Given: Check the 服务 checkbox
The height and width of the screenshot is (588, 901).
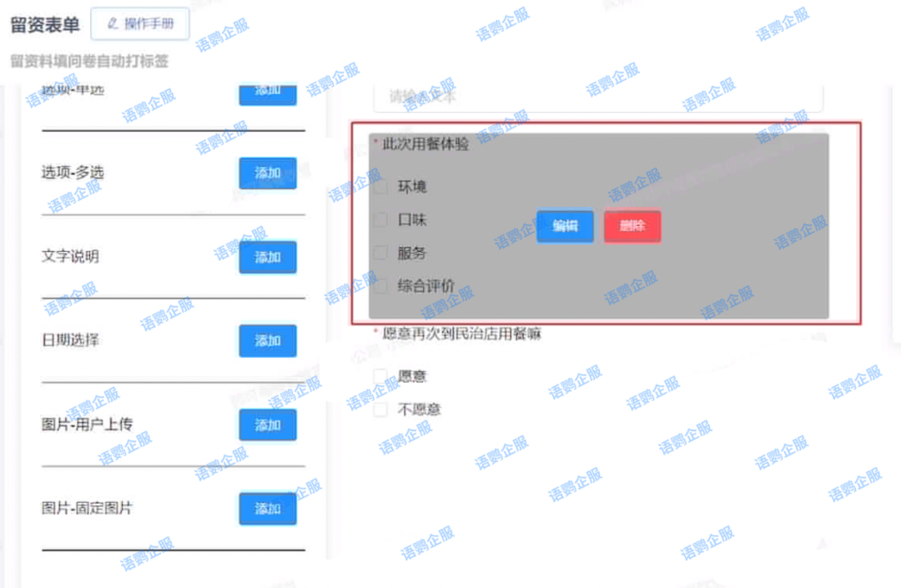Looking at the screenshot, I should pos(380,253).
